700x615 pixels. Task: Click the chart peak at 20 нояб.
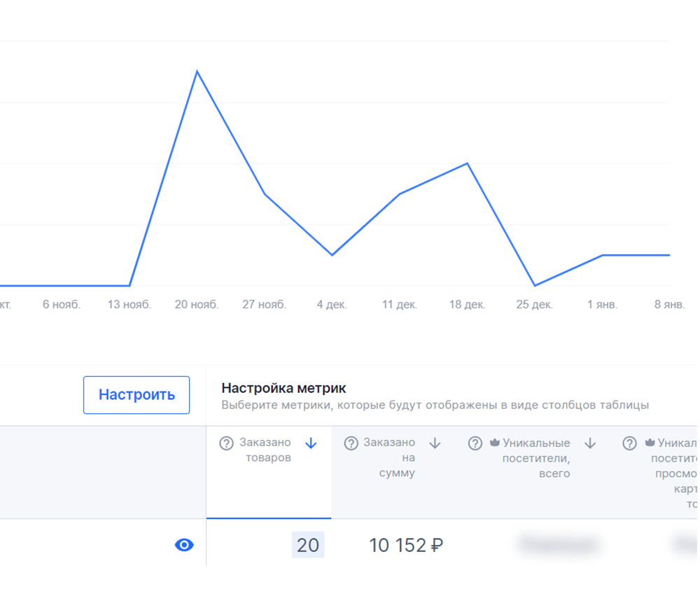tap(197, 71)
